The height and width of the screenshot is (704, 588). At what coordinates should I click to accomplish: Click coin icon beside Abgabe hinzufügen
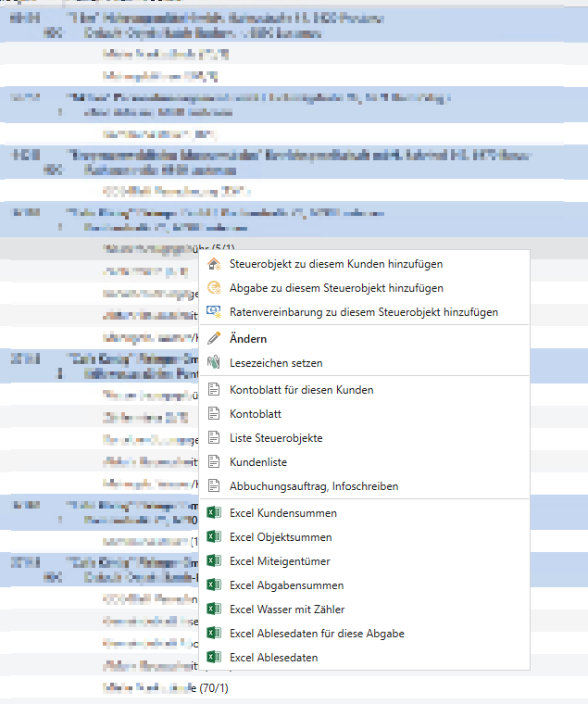[214, 288]
